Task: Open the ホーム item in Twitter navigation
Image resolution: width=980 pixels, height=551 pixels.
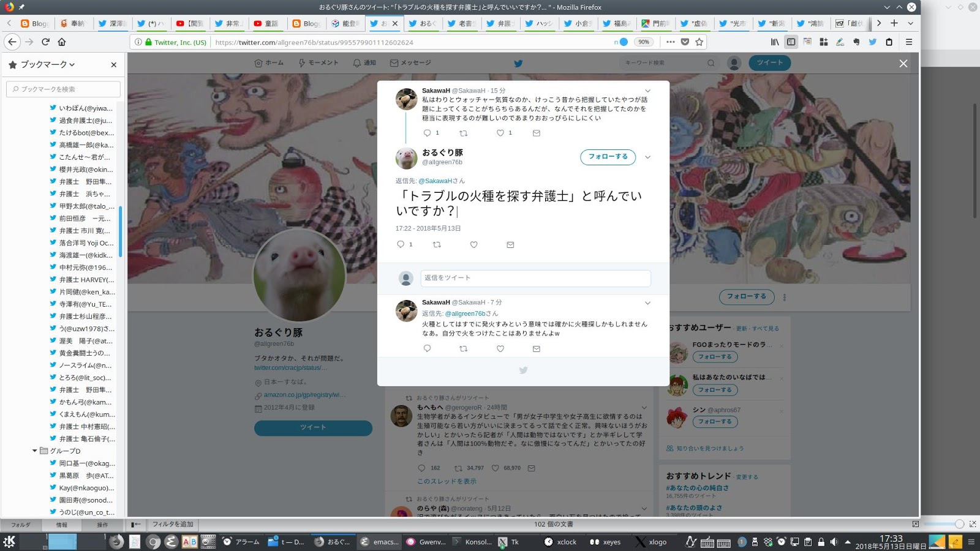Action: click(x=269, y=62)
